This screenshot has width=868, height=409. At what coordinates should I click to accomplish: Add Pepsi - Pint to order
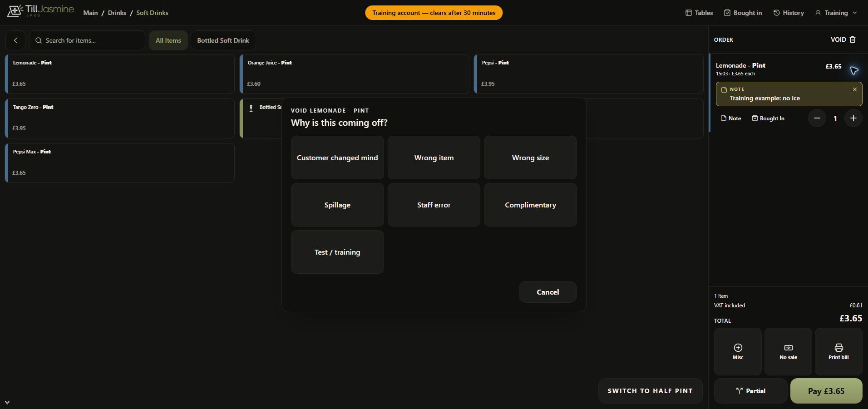pos(589,74)
